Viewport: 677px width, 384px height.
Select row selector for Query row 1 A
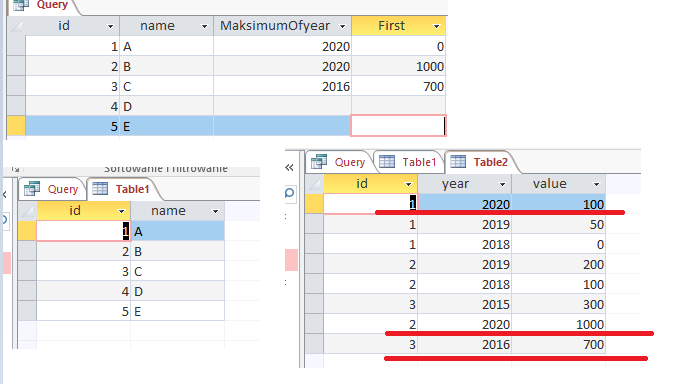coord(16,46)
